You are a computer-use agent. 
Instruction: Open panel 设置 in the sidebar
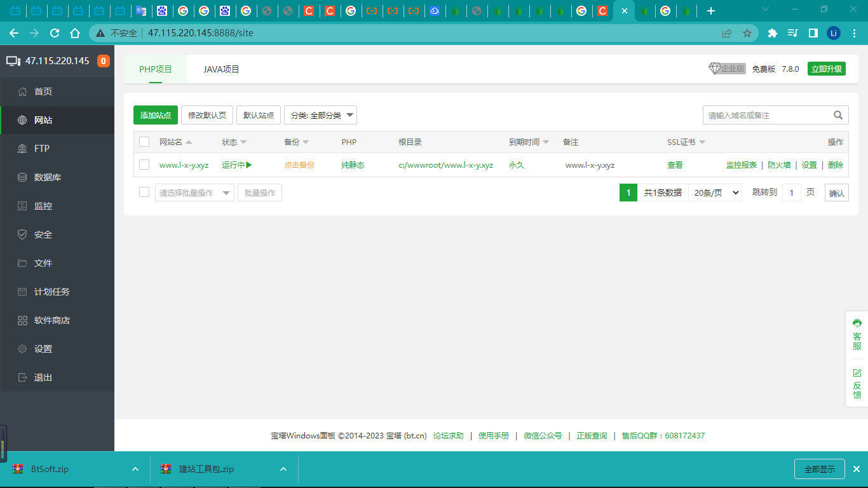57,349
